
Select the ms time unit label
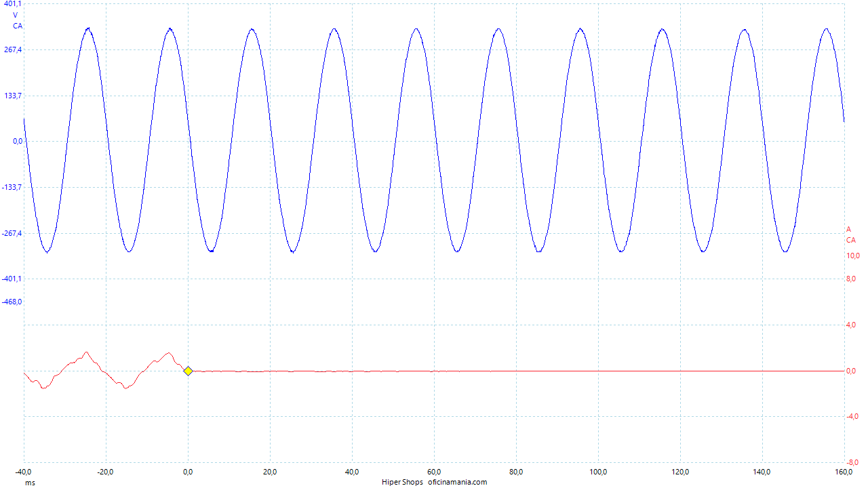coord(30,483)
